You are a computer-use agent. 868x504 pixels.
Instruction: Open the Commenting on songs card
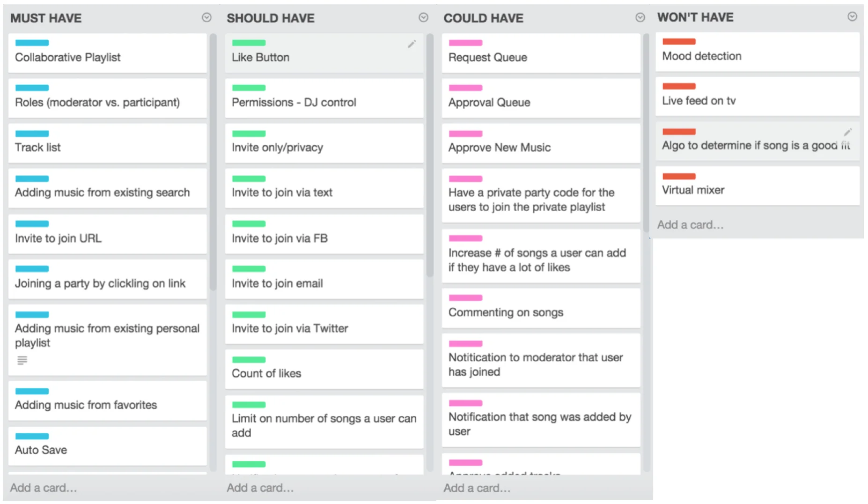pos(541,308)
